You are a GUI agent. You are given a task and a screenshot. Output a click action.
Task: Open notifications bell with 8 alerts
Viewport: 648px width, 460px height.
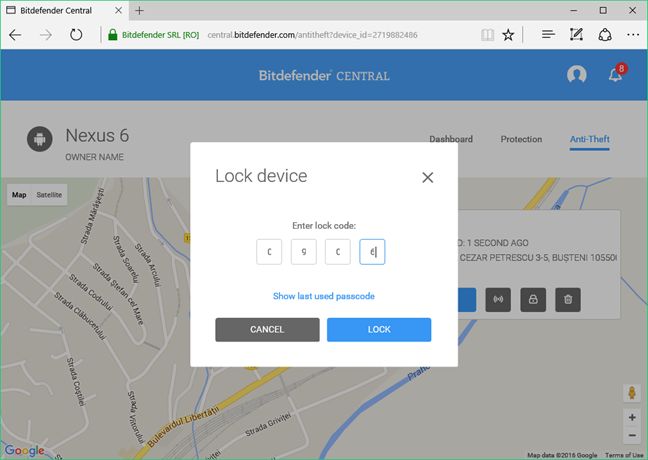[x=616, y=74]
